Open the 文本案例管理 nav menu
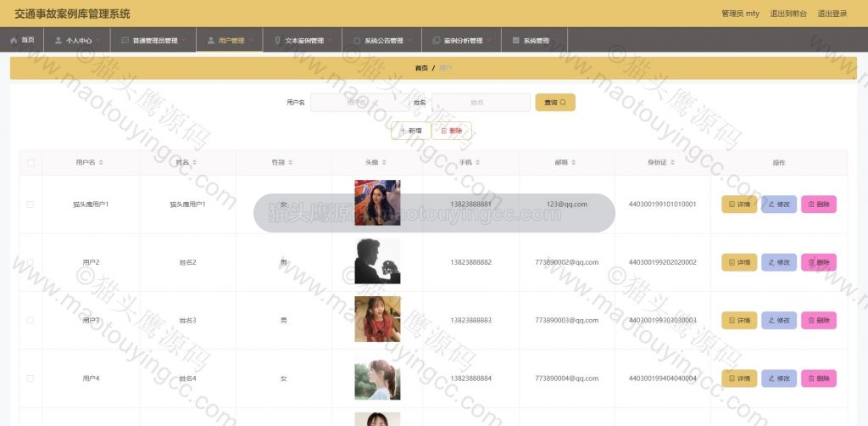The width and height of the screenshot is (868, 426). [x=303, y=40]
